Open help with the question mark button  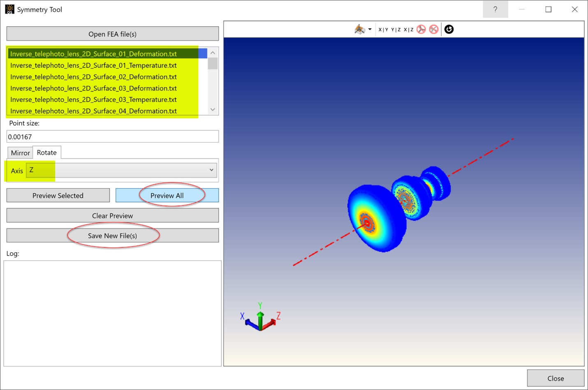click(495, 9)
